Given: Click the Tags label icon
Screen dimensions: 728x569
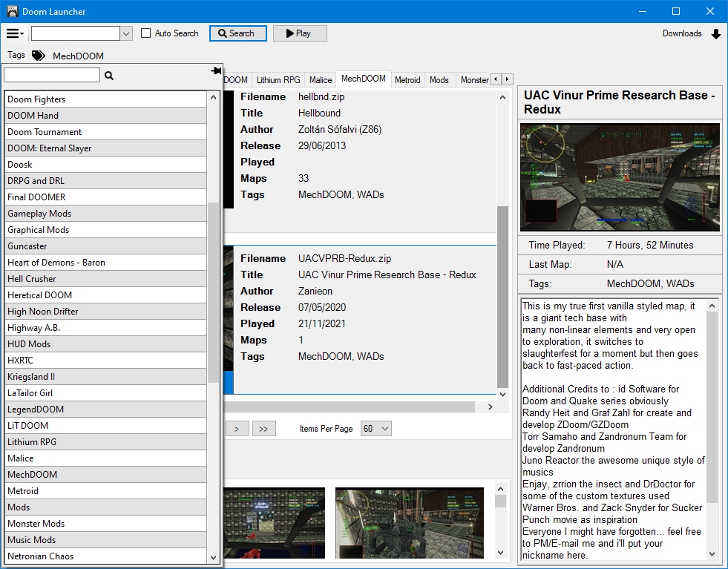Looking at the screenshot, I should [x=39, y=56].
